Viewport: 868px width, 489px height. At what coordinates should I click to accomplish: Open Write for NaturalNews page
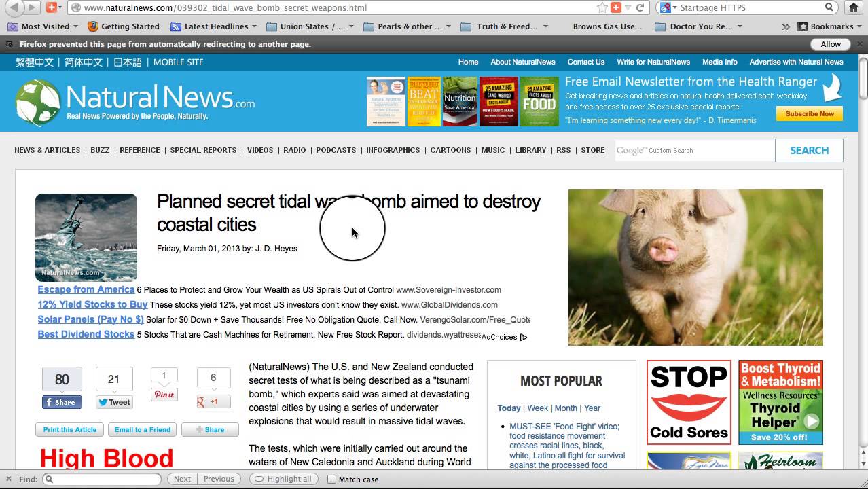653,62
